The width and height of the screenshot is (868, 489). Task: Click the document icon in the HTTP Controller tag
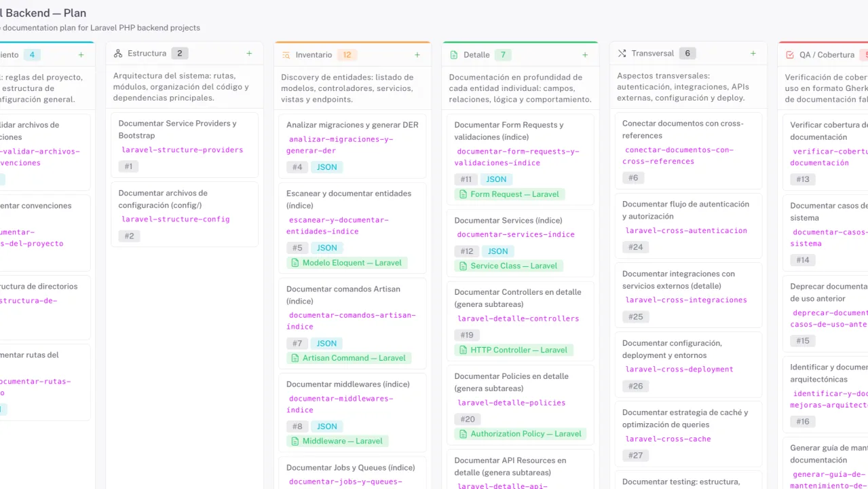pos(463,350)
